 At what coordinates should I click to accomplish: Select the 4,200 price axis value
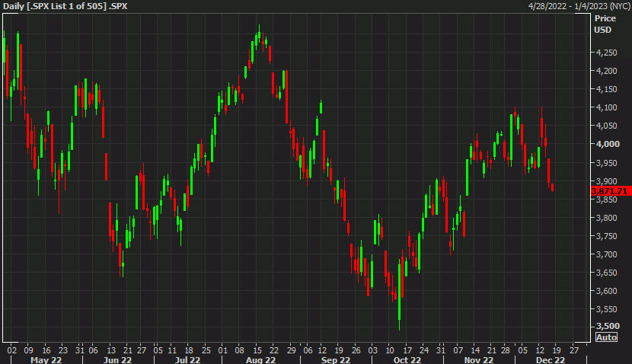click(x=607, y=71)
